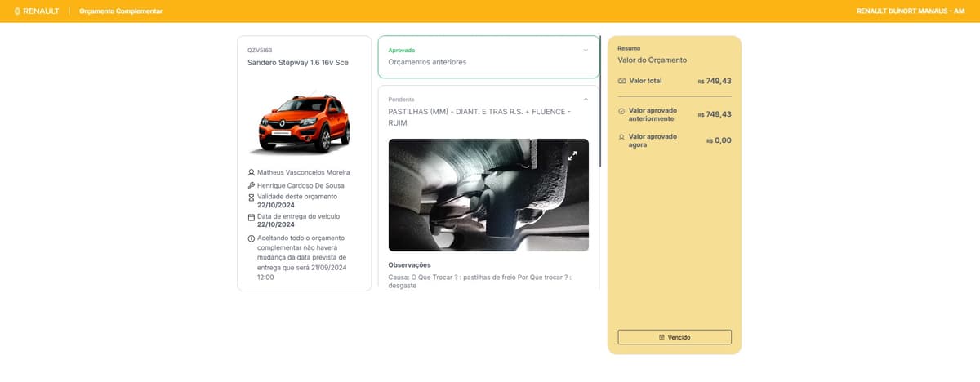Click the calendar icon inside the Vencido button
This screenshot has height=382, width=980.
(x=662, y=337)
